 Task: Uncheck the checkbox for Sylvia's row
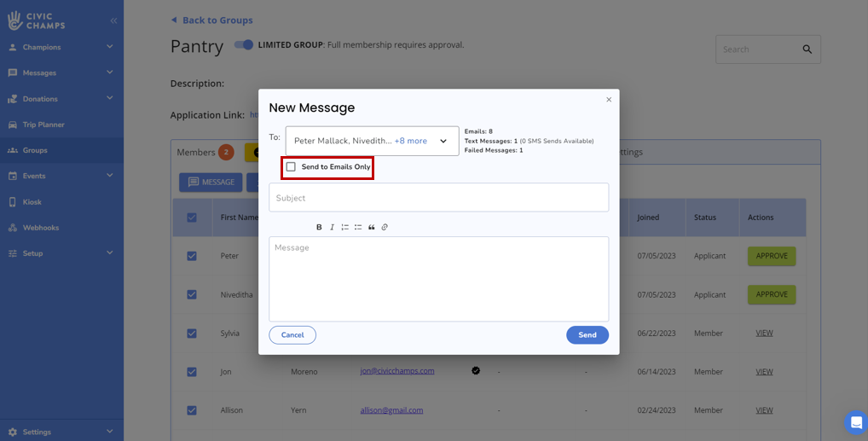(x=192, y=334)
